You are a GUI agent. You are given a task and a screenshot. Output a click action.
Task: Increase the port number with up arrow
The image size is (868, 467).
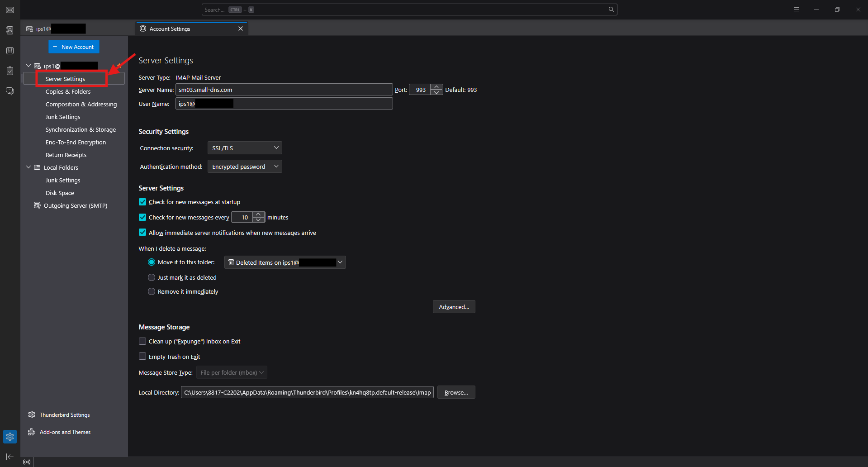(436, 87)
